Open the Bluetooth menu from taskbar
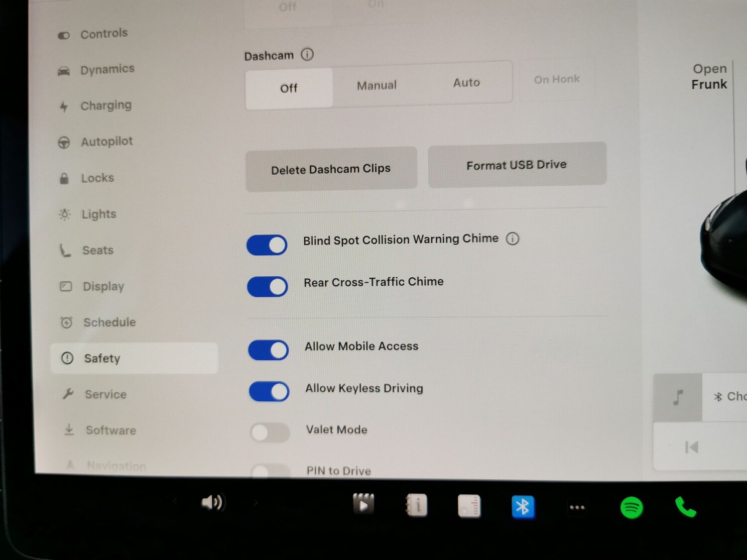This screenshot has height=560, width=747. coord(523,506)
